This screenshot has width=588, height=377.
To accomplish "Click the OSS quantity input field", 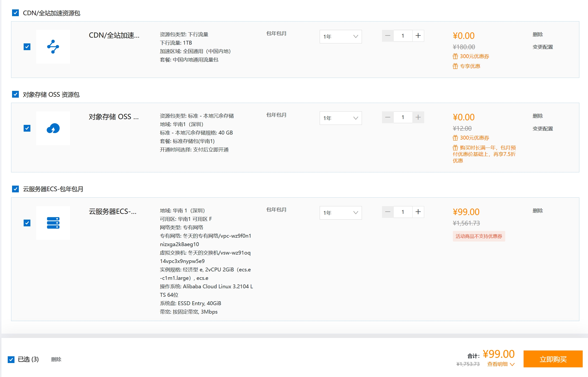I will 403,117.
